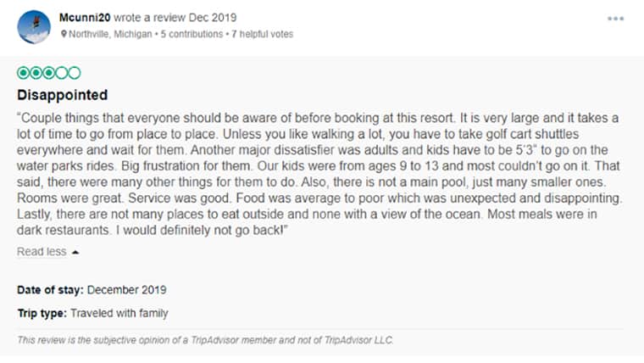644x363 pixels.
Task: Open the Disappointed review title
Action: click(62, 95)
